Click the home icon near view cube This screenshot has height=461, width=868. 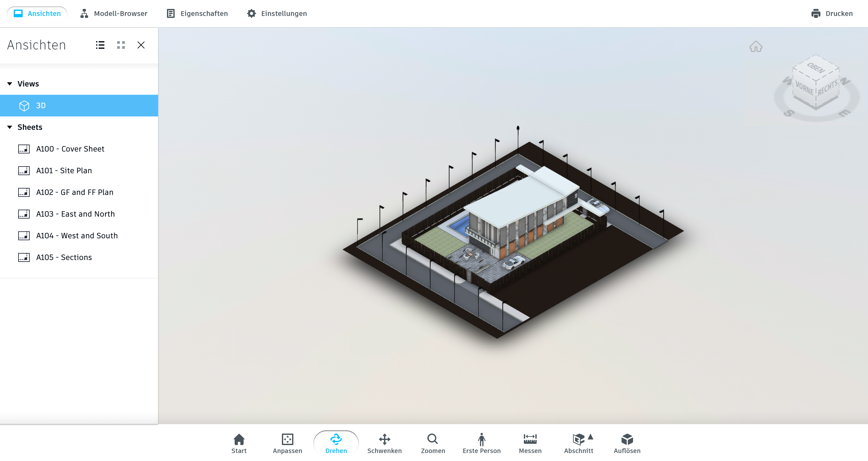(755, 47)
